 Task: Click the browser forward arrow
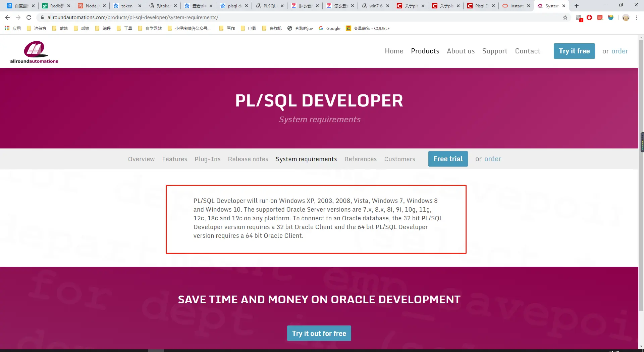pyautogui.click(x=18, y=17)
